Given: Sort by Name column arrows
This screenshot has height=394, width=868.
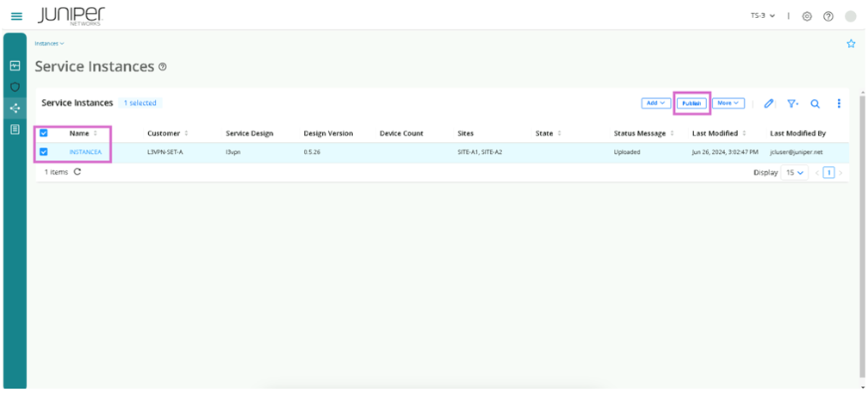Looking at the screenshot, I should (96, 133).
